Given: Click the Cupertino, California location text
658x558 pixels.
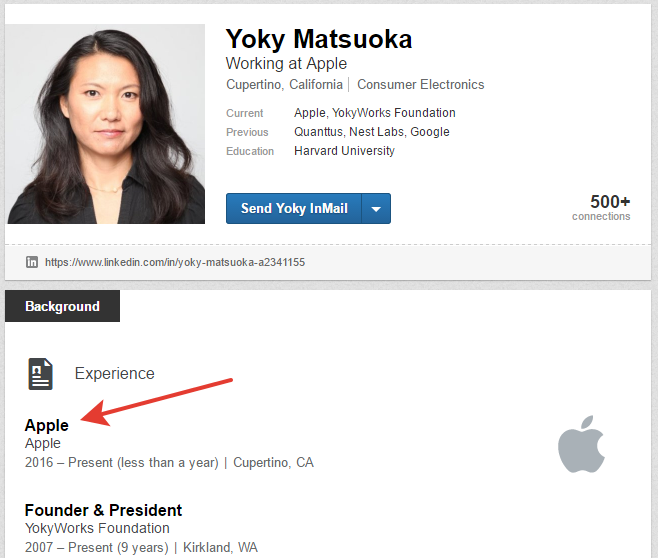Looking at the screenshot, I should tap(284, 85).
